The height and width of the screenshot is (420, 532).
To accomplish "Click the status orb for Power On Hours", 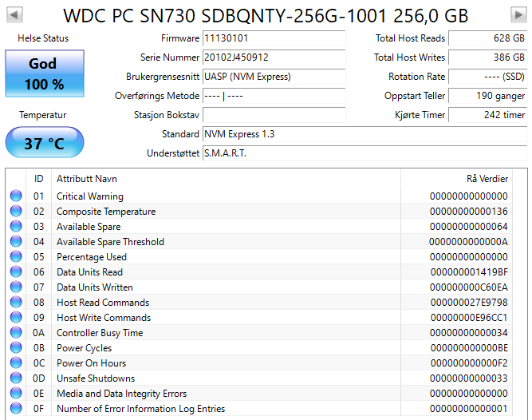I will 16,363.
